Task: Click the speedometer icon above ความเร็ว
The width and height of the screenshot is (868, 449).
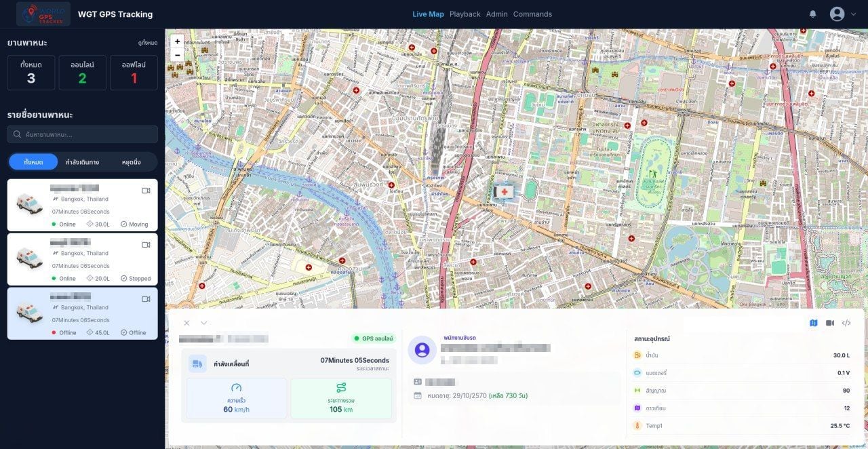Action: point(236,387)
